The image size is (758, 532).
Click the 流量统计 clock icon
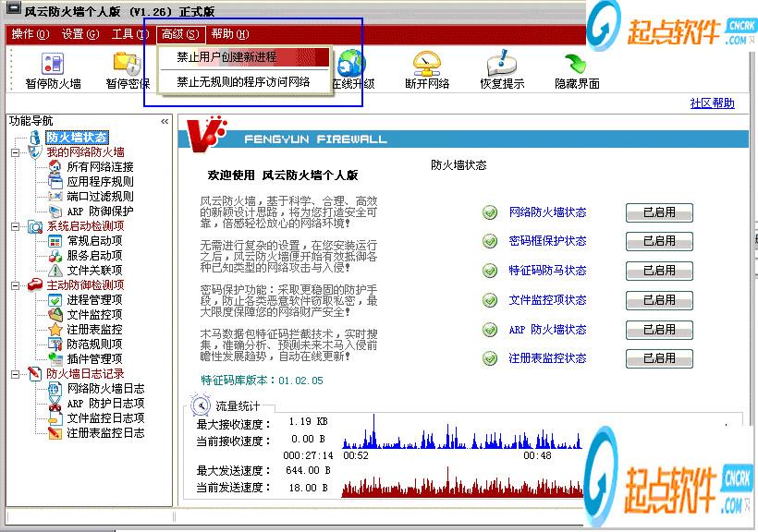coord(201,405)
